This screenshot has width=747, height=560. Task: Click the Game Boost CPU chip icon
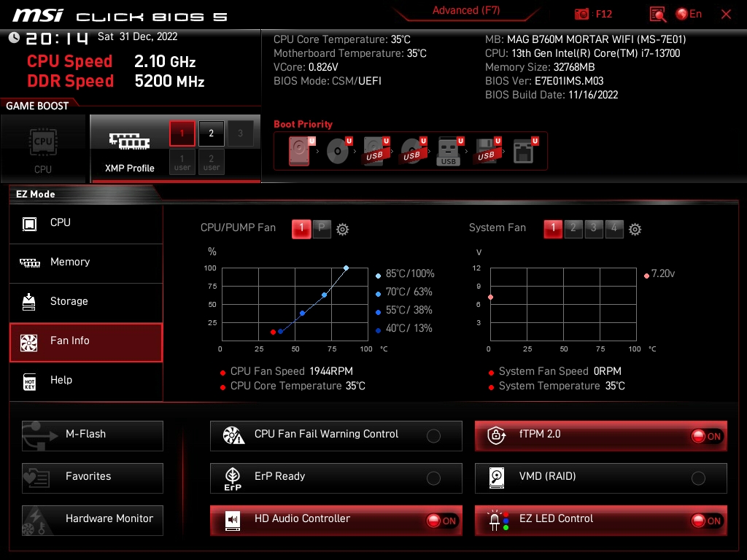coord(43,142)
